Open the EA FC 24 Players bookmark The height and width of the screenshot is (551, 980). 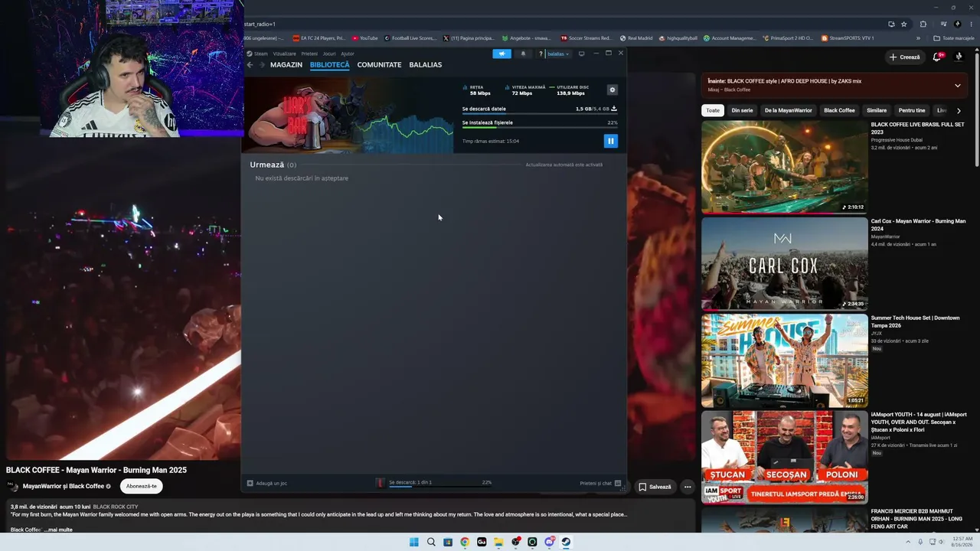[x=319, y=38]
